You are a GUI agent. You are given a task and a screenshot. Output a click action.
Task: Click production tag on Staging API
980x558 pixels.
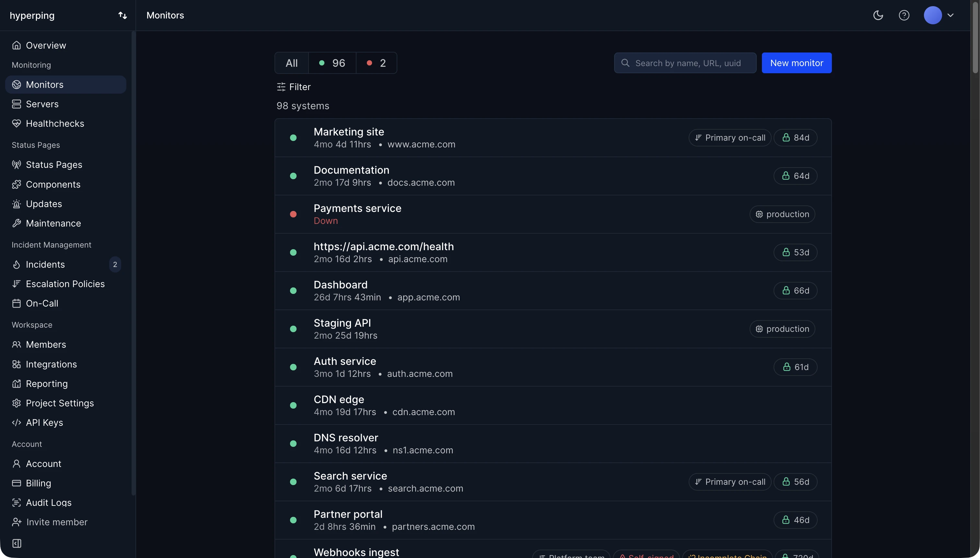click(782, 329)
